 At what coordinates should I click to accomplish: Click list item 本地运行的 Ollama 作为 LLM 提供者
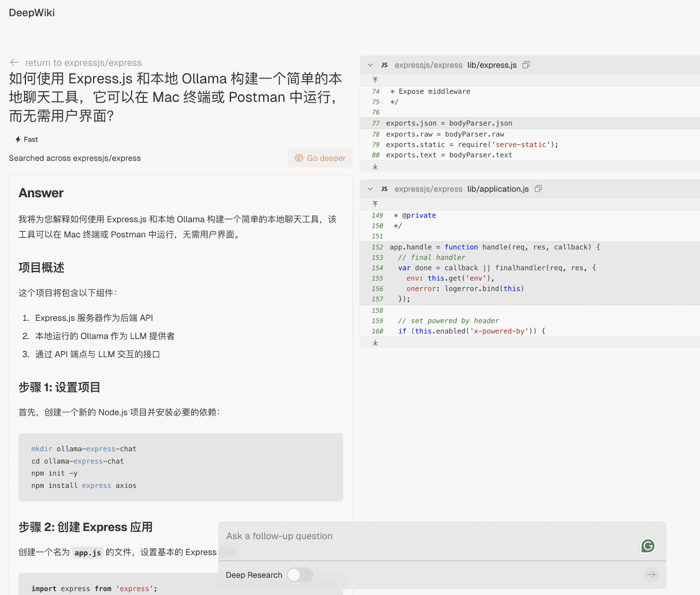click(x=105, y=336)
